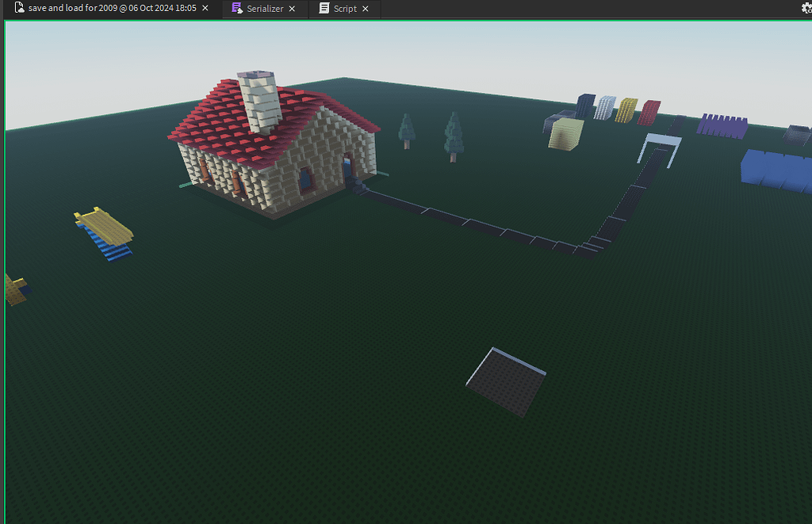812x524 pixels.
Task: Close the Serializer tab
Action: (x=290, y=9)
